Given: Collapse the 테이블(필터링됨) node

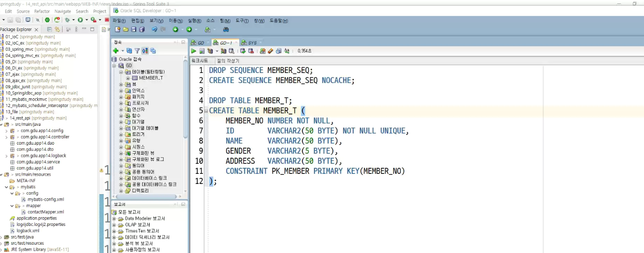Looking at the screenshot, I should [121, 72].
